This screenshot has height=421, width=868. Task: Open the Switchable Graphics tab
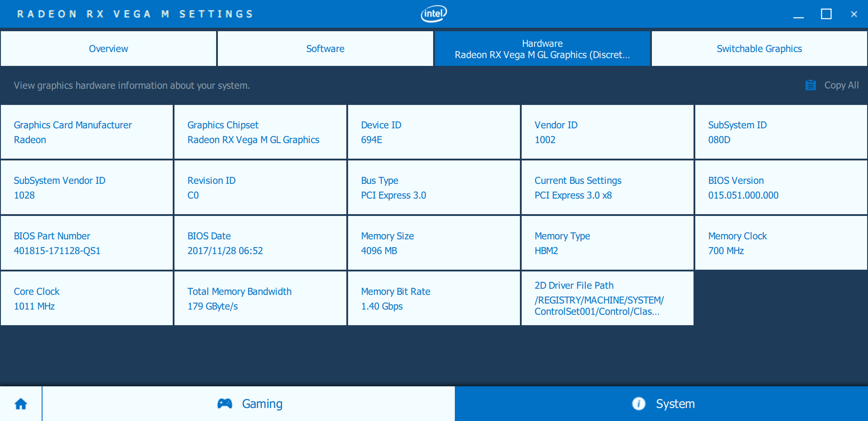click(x=759, y=49)
